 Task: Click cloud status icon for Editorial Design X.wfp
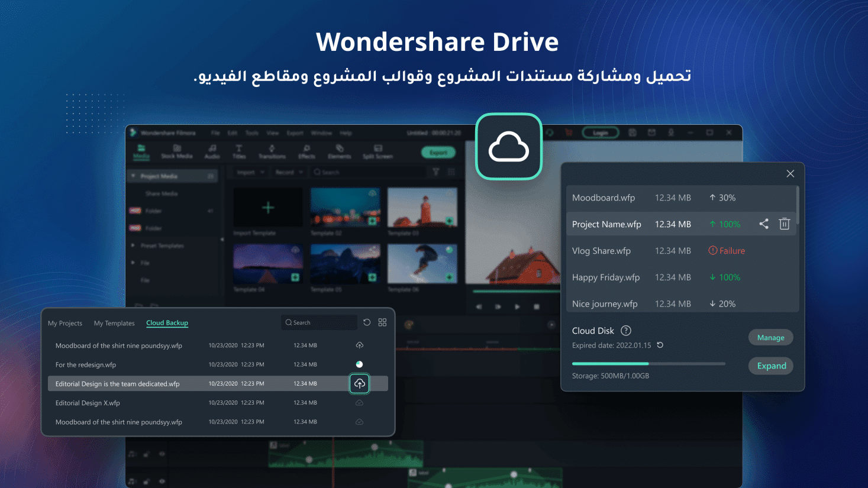(x=359, y=403)
